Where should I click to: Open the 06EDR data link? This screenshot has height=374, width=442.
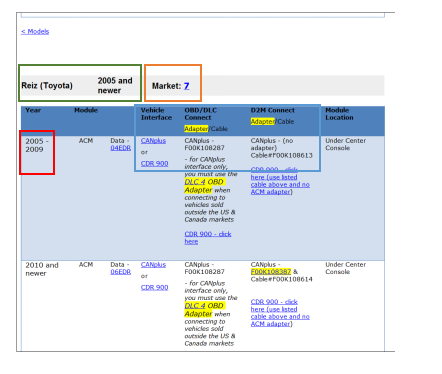(x=121, y=272)
